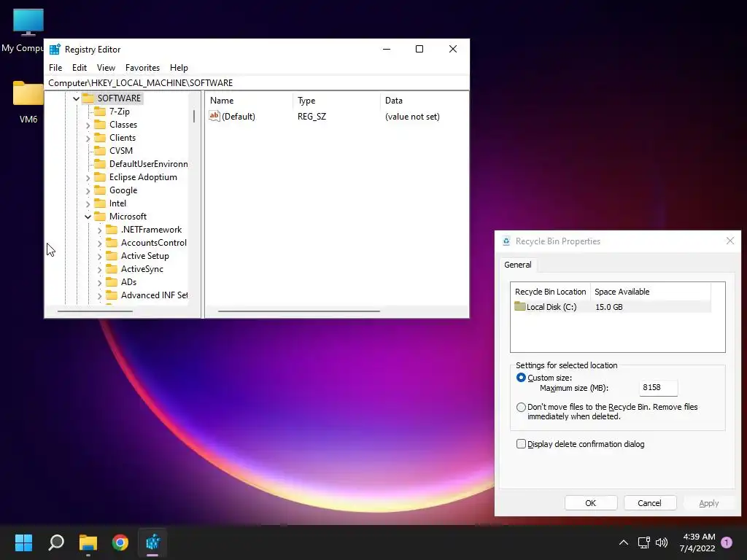The height and width of the screenshot is (560, 747).
Task: Expand the Intel key
Action: coord(88,204)
